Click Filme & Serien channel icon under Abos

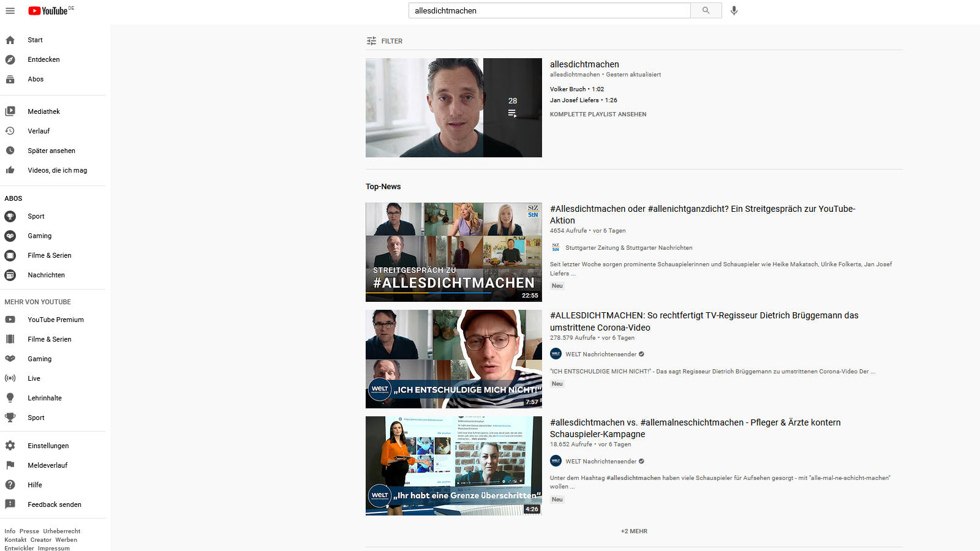click(10, 255)
